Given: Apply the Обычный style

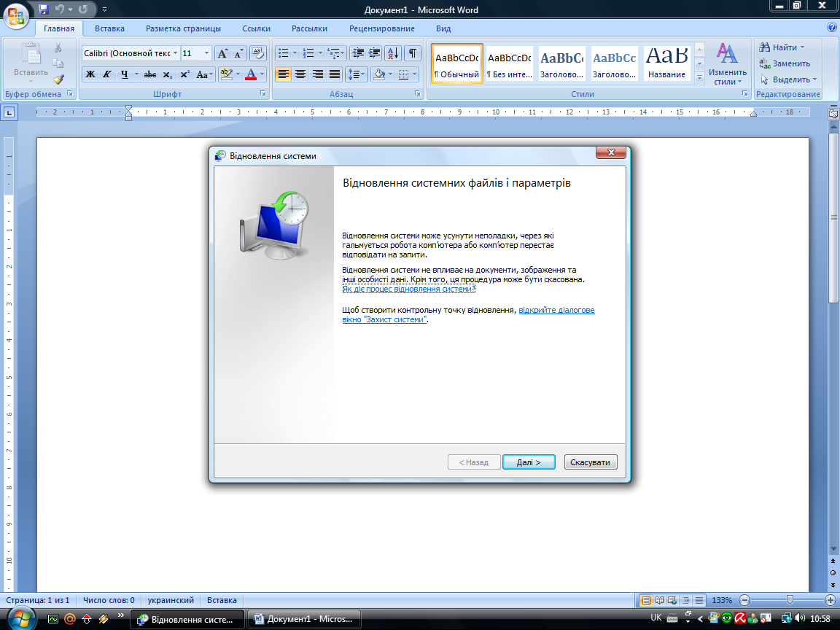Looking at the screenshot, I should tap(457, 63).
